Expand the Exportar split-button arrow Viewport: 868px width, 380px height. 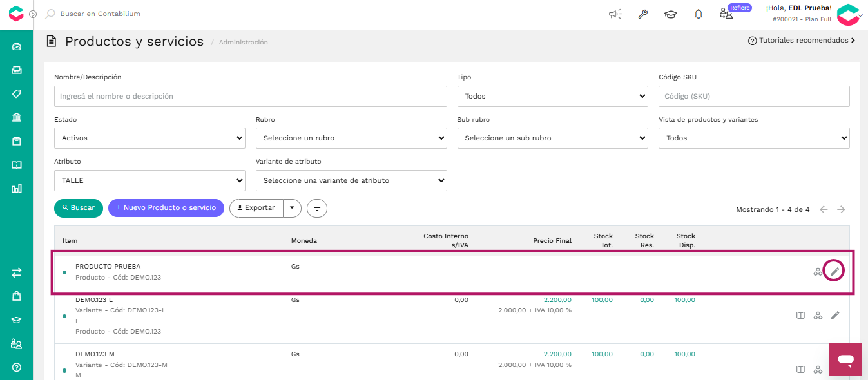[293, 208]
